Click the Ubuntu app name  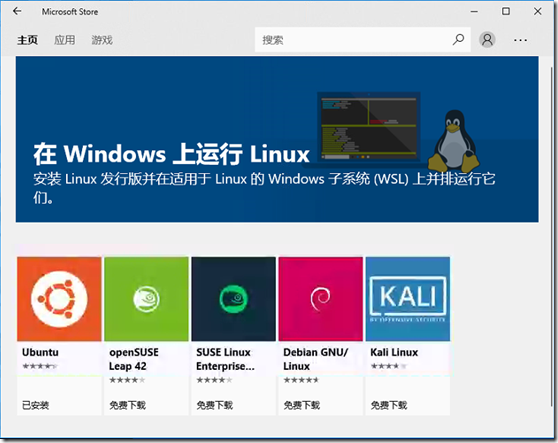40,352
